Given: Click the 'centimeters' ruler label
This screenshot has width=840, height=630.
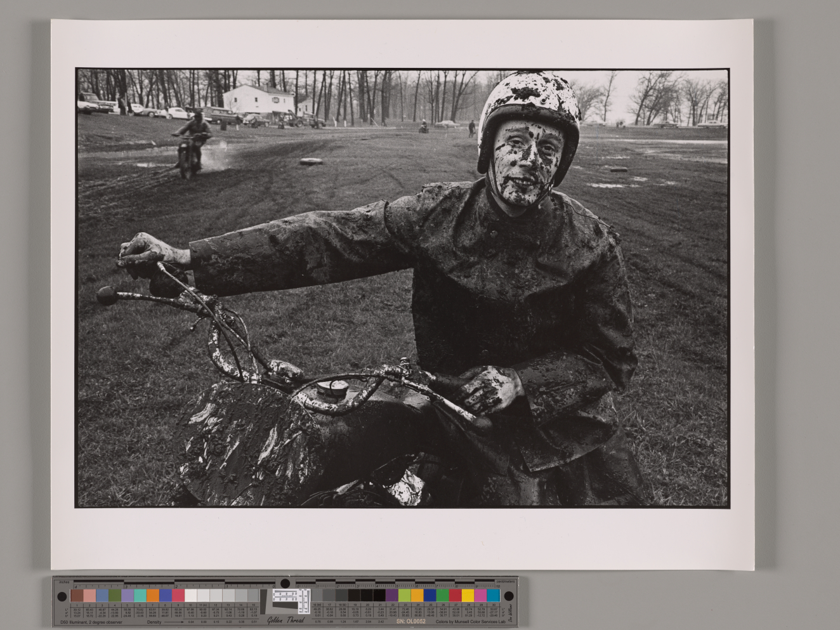Looking at the screenshot, I should (x=506, y=581).
